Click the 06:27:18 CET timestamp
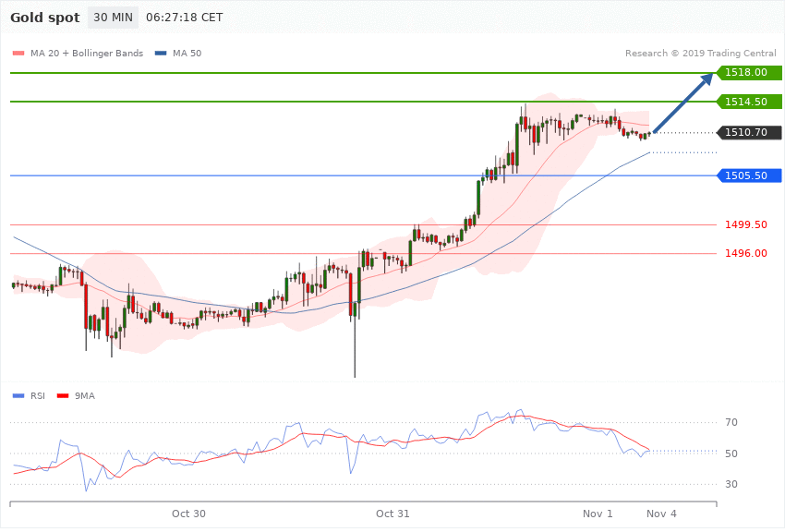 coord(184,18)
